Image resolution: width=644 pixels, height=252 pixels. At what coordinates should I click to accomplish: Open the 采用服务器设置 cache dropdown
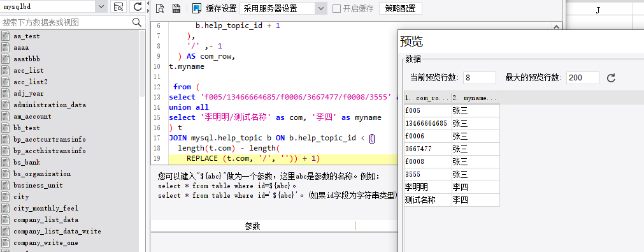[x=321, y=8]
